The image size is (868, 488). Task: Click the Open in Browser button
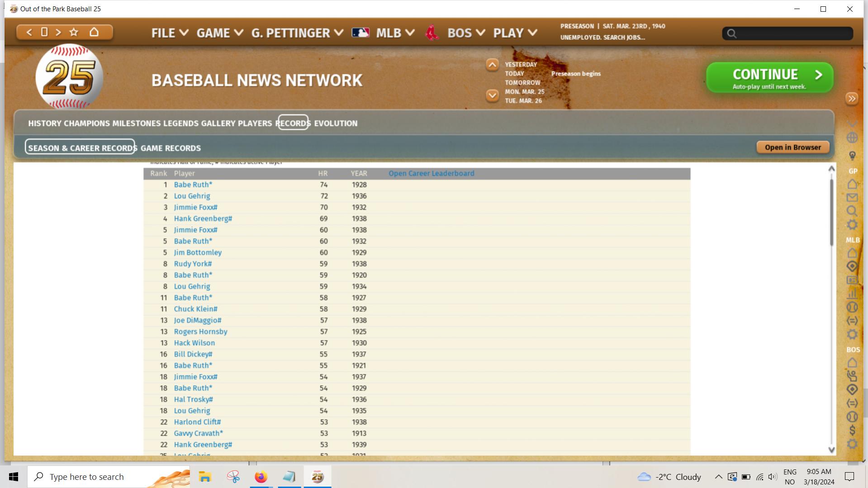793,147
